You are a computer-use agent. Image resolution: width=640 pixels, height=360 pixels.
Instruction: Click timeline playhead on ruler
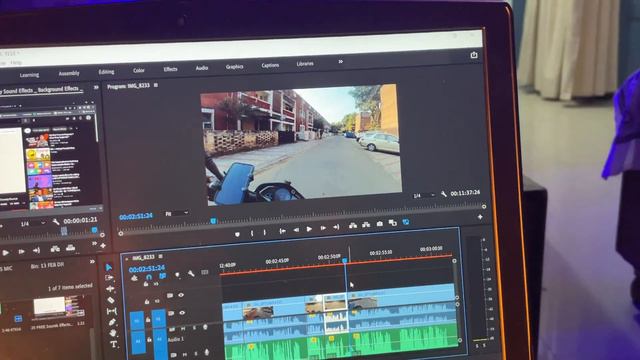(x=345, y=260)
